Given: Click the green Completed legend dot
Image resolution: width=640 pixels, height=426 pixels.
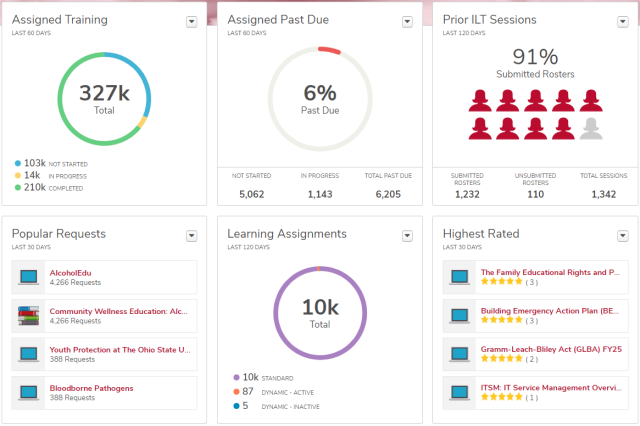Looking at the screenshot, I should pyautogui.click(x=18, y=188).
